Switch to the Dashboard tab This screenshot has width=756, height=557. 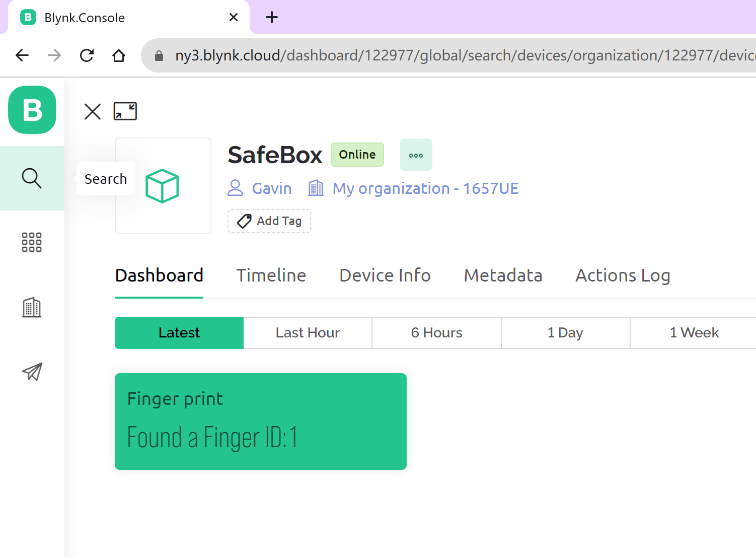point(159,275)
